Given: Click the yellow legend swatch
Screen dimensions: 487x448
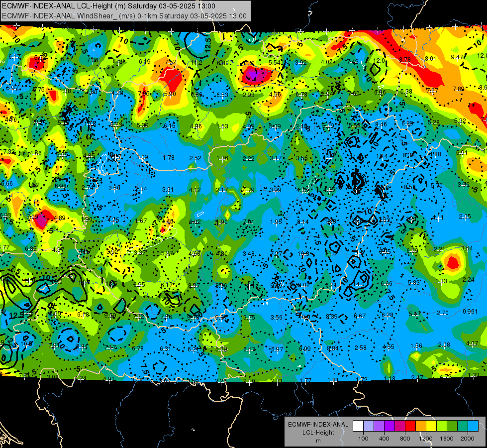Looking at the screenshot, I should pos(431,426).
